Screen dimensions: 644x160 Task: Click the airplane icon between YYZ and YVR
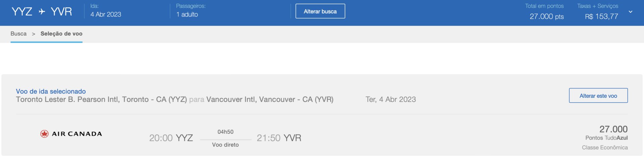(x=42, y=12)
